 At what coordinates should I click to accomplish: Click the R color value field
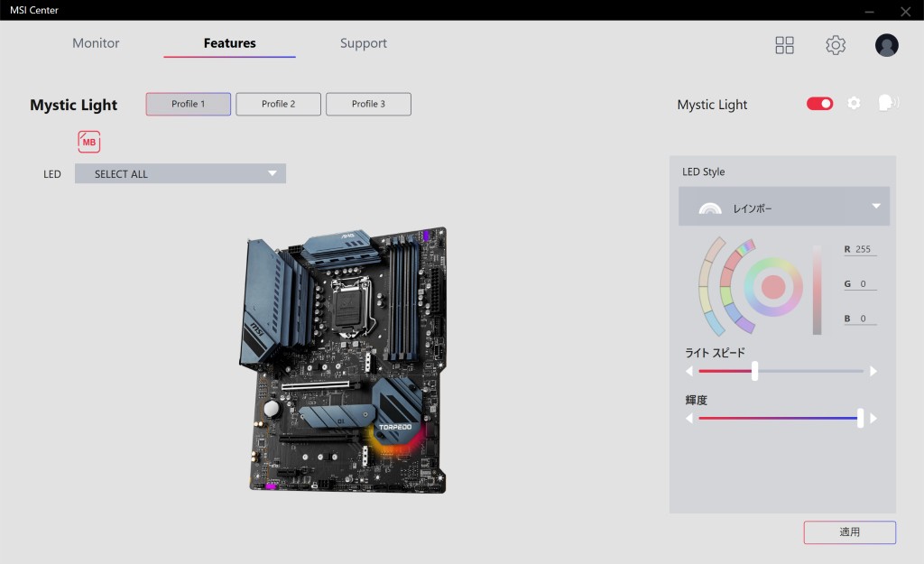[863, 249]
